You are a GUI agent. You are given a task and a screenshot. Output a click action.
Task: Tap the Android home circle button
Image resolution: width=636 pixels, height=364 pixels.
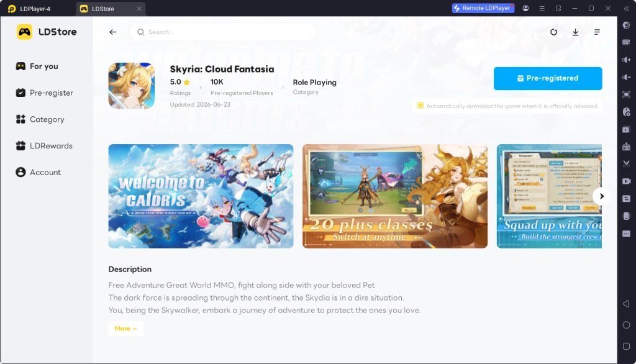pyautogui.click(x=626, y=325)
